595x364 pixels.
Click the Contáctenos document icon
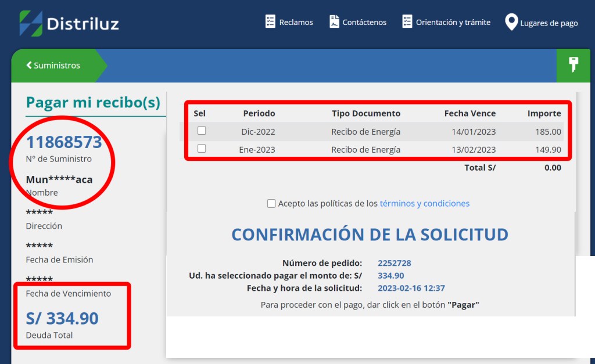pyautogui.click(x=334, y=22)
